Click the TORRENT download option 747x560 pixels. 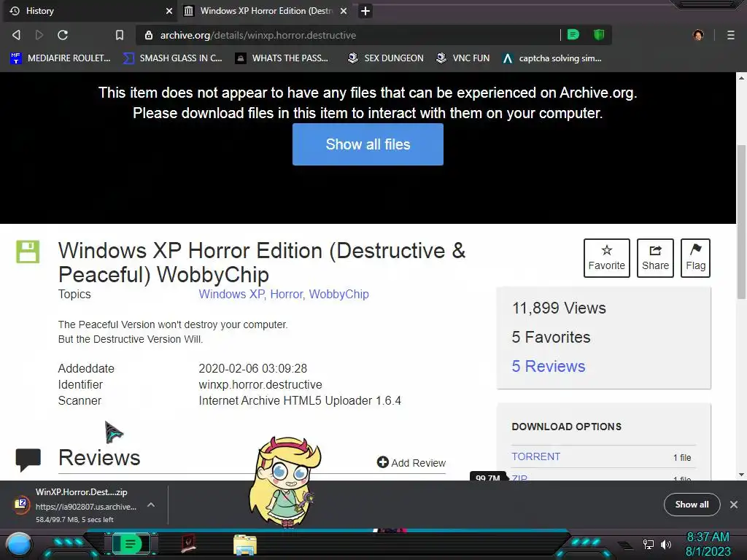tap(536, 456)
